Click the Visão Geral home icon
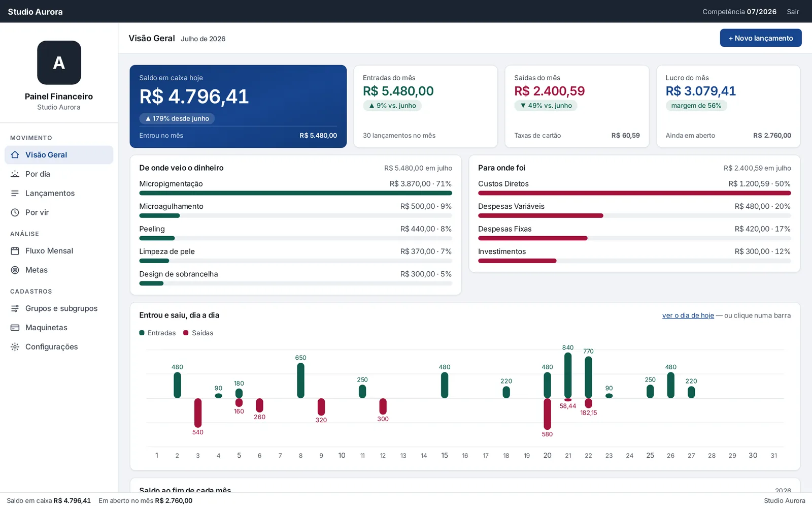Screen dimensions: 812x508 (15, 155)
